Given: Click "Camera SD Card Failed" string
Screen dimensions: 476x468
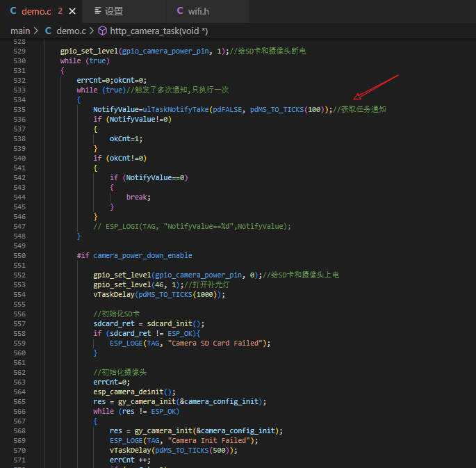Looking at the screenshot, I should click(x=215, y=344).
